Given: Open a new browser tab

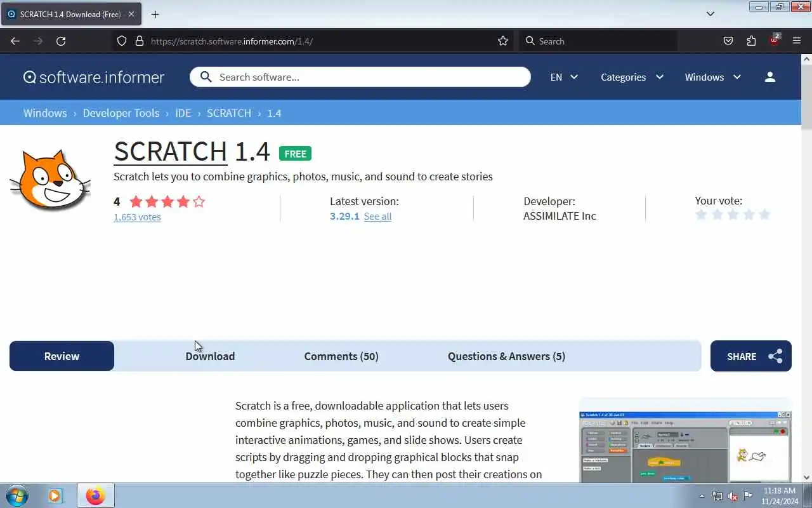Looking at the screenshot, I should [x=155, y=14].
